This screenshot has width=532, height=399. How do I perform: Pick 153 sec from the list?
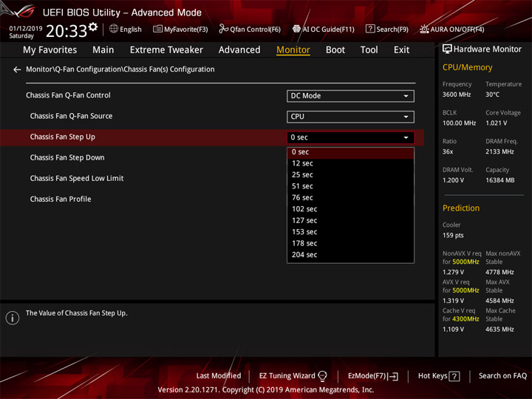click(350, 232)
